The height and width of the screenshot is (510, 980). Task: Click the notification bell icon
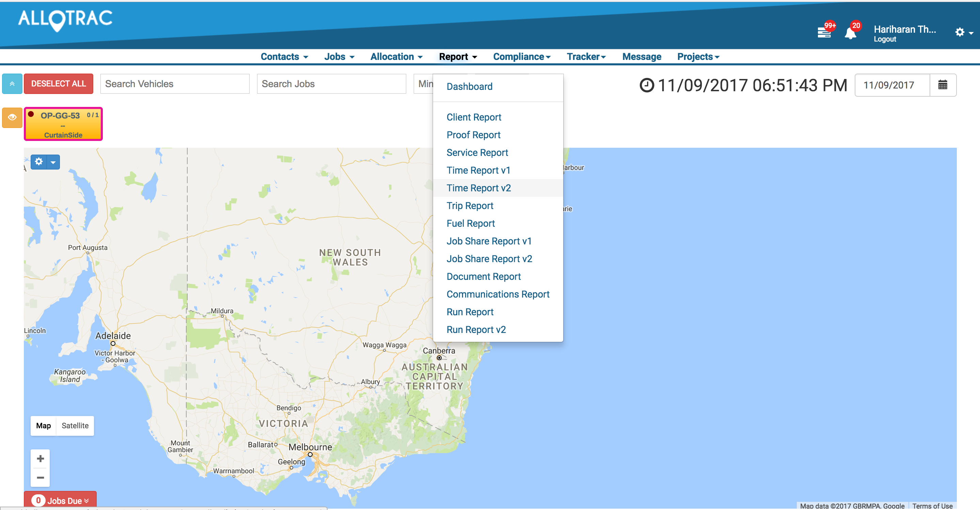pyautogui.click(x=850, y=33)
